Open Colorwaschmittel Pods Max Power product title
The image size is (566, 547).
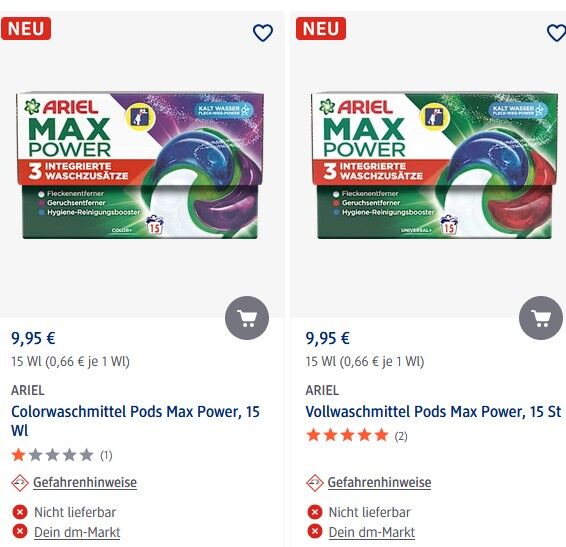coord(135,421)
